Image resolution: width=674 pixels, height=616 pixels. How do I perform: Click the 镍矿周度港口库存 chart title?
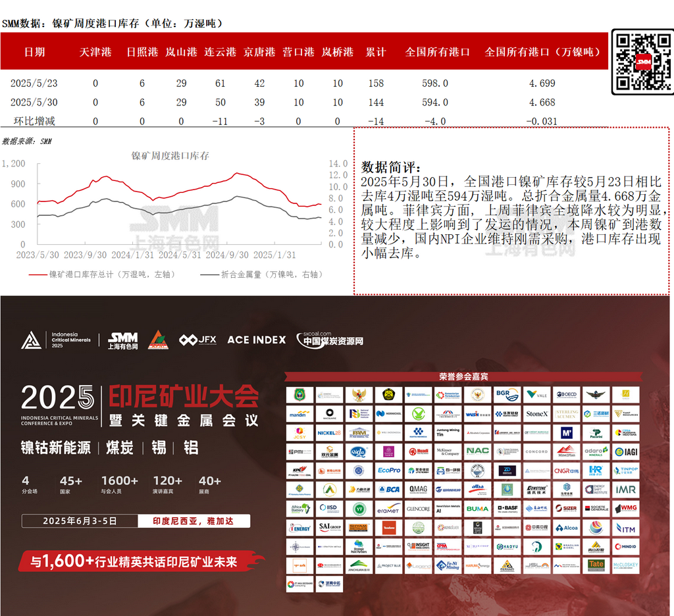point(170,155)
